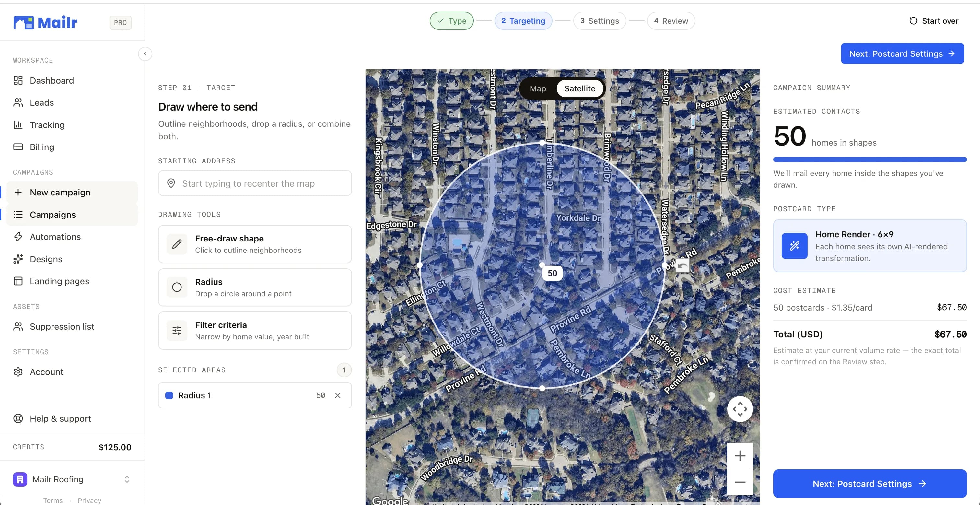Open the Terms link
Viewport: 980px width, 505px height.
(x=53, y=500)
